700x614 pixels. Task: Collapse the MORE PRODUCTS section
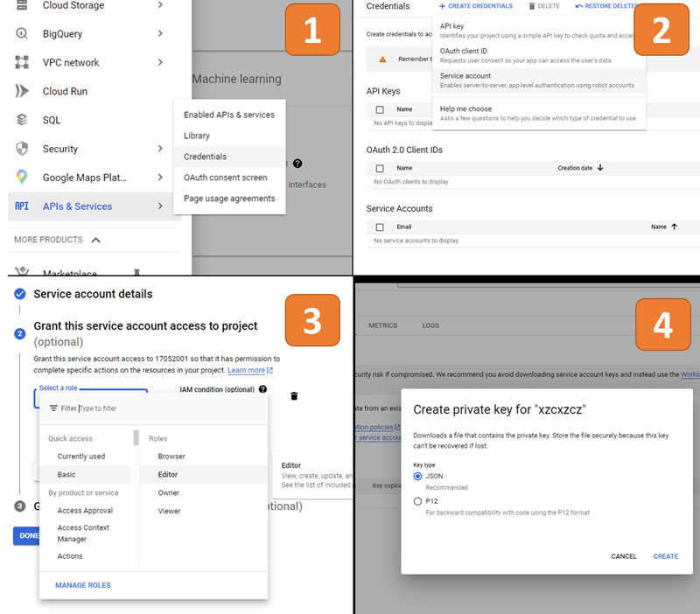96,240
